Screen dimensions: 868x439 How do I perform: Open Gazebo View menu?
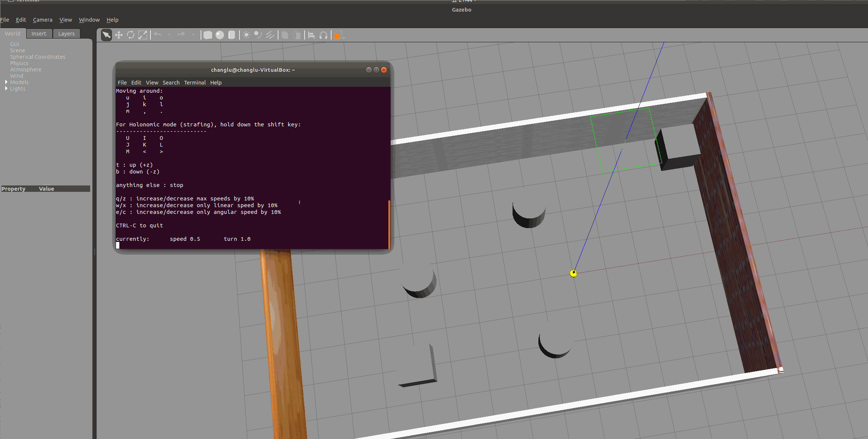pyautogui.click(x=65, y=20)
